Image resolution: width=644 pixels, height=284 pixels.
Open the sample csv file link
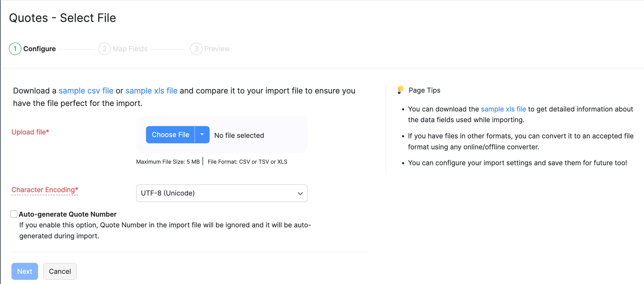tap(86, 91)
